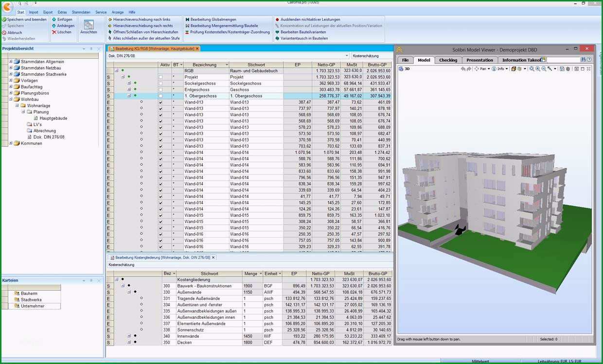Screen dimensions: 603x364
Task: Click Einfügen in the ribbon
Action: point(62,19)
